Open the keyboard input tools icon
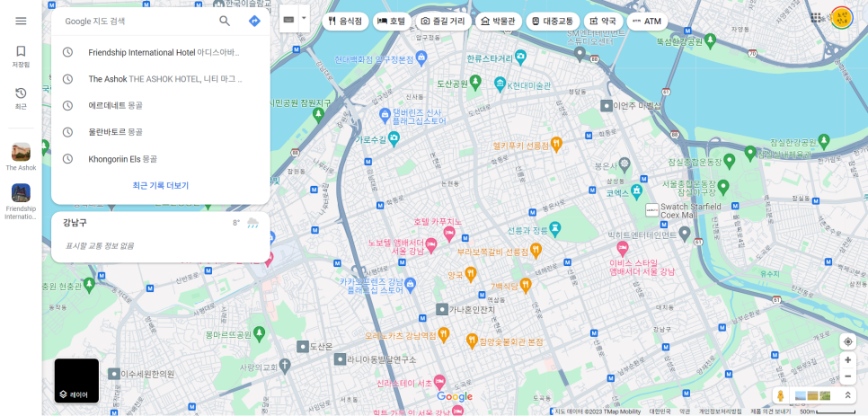 coord(288,20)
